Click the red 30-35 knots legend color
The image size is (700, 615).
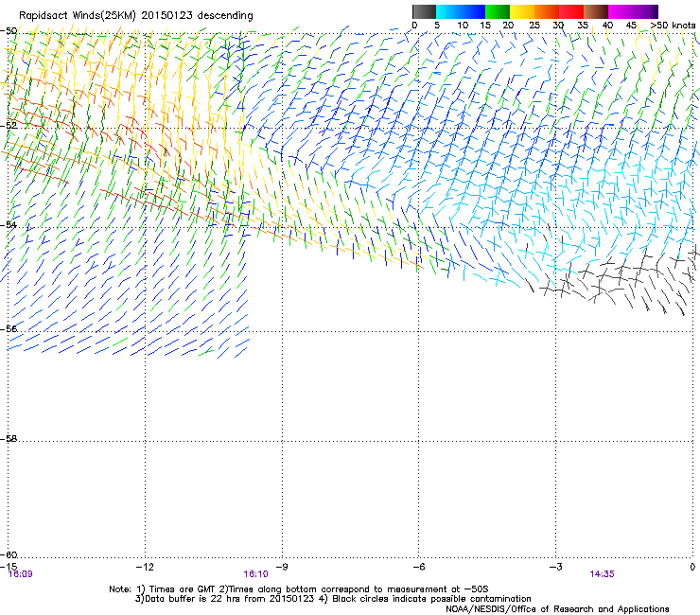(x=571, y=11)
